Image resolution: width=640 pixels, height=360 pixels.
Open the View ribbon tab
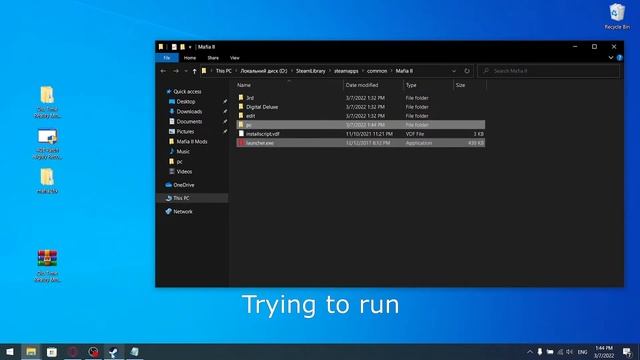(235, 58)
